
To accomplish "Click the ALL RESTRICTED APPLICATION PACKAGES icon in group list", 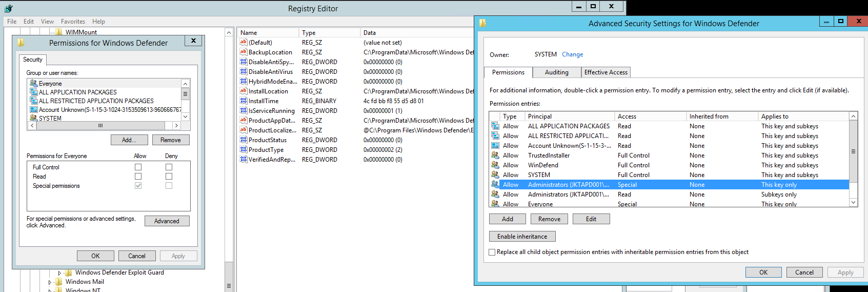I will (x=34, y=101).
